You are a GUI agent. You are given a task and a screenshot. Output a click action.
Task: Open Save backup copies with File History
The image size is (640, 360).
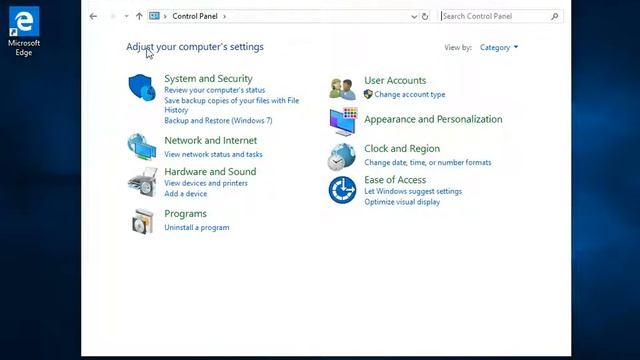[231, 105]
